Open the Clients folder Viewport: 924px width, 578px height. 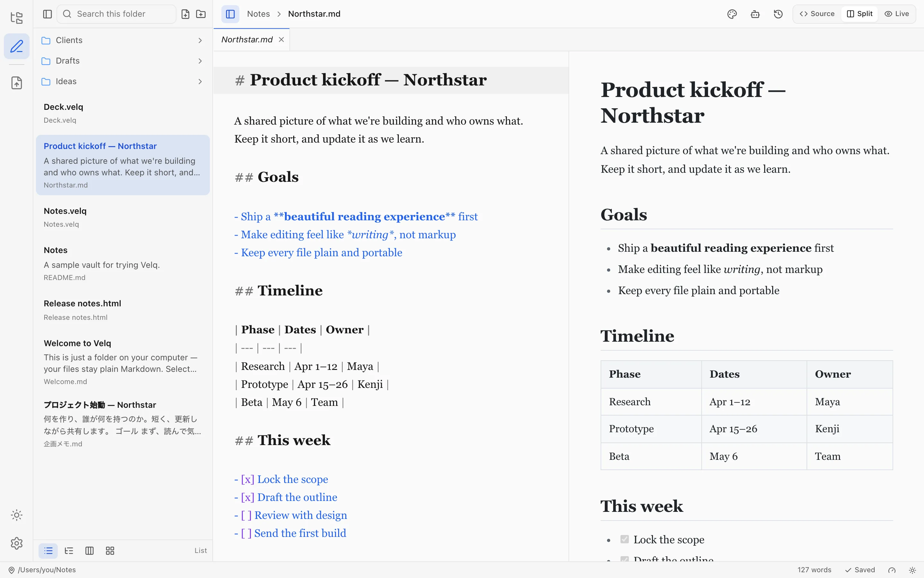click(x=123, y=40)
